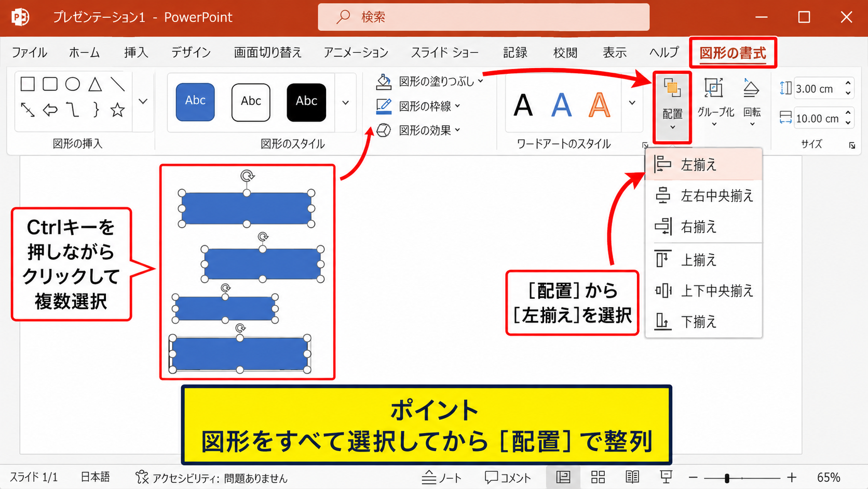Select the rectangle shape tool
Screen dimensions: 868x489
(28, 84)
